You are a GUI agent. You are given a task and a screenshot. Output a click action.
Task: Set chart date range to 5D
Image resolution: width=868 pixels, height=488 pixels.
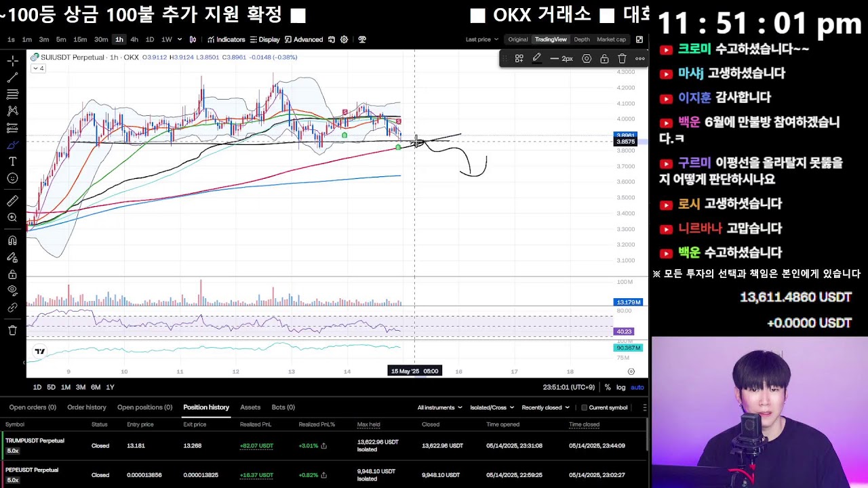point(51,387)
